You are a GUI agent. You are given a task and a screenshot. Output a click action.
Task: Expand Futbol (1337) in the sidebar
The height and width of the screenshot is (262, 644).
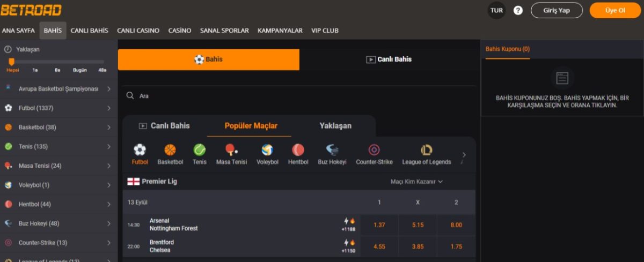[x=58, y=108]
